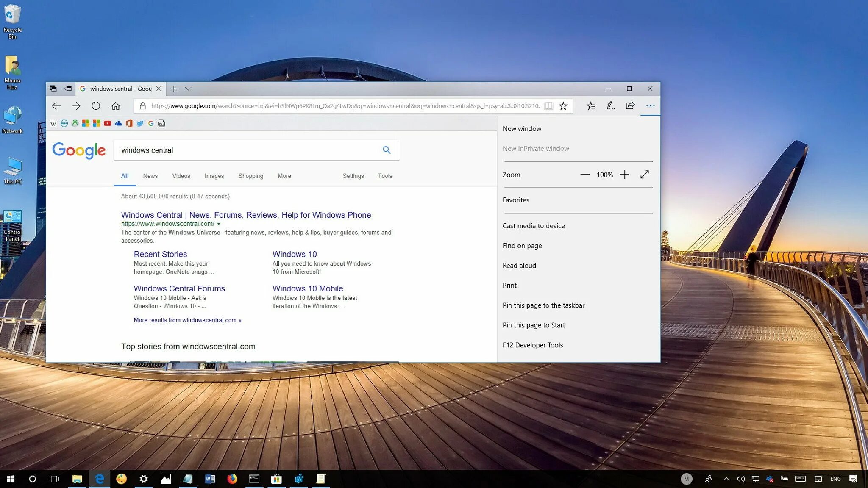The image size is (868, 488).
Task: Go to the Home page icon
Action: pyautogui.click(x=116, y=106)
